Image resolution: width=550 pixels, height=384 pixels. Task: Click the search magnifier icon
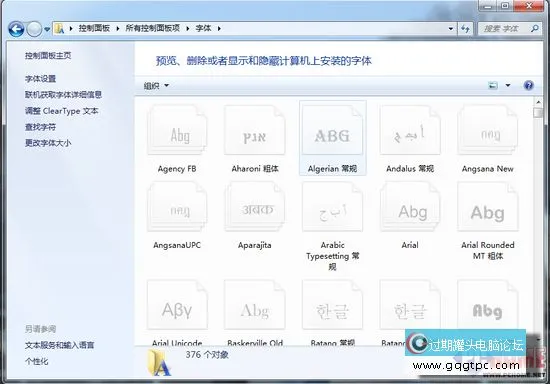point(535,28)
